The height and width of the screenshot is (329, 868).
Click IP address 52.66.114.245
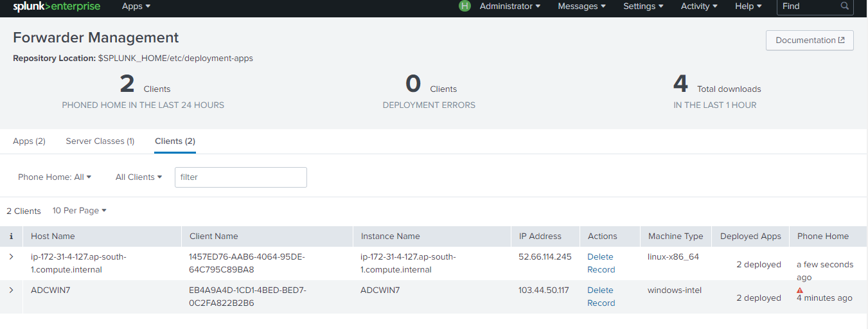click(x=545, y=257)
